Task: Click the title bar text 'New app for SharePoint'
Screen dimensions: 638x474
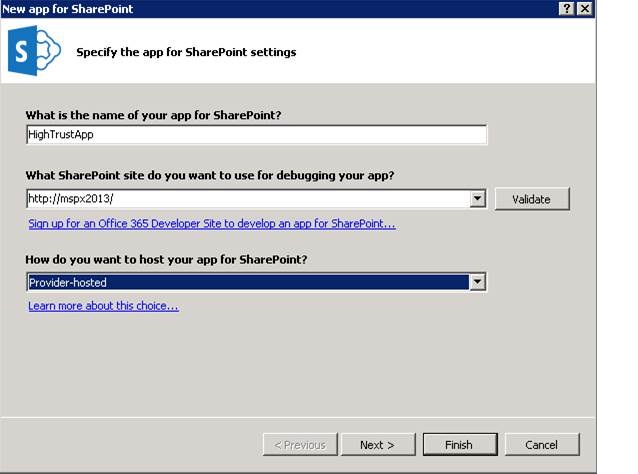Action: (68, 9)
